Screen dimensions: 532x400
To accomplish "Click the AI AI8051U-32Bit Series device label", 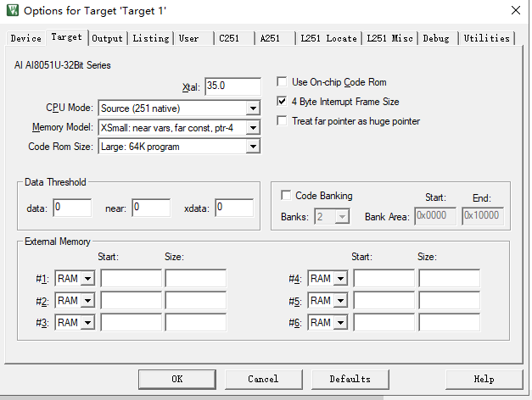I will [x=63, y=65].
